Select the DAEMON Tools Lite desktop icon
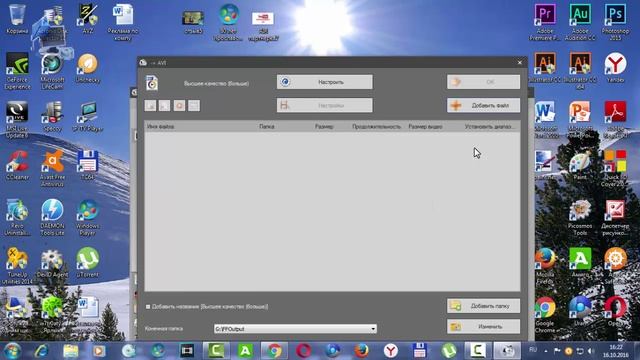Screen dimensions: 640x360 tap(52, 217)
